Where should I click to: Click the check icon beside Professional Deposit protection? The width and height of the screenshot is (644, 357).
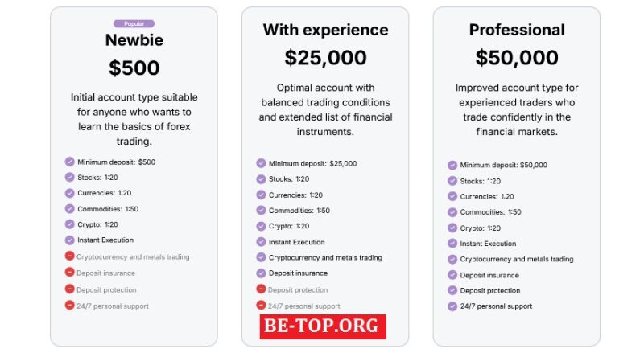coord(452,290)
